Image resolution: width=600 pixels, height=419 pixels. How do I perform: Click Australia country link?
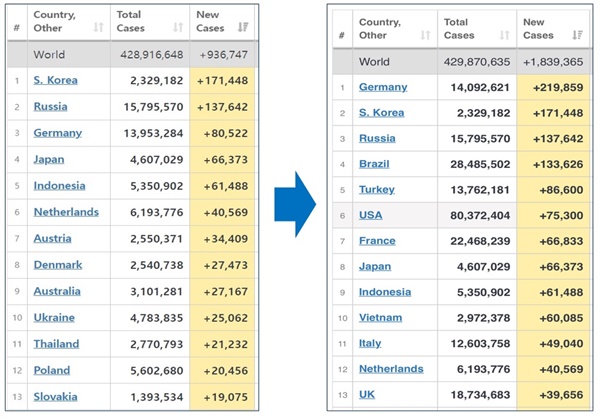(57, 292)
